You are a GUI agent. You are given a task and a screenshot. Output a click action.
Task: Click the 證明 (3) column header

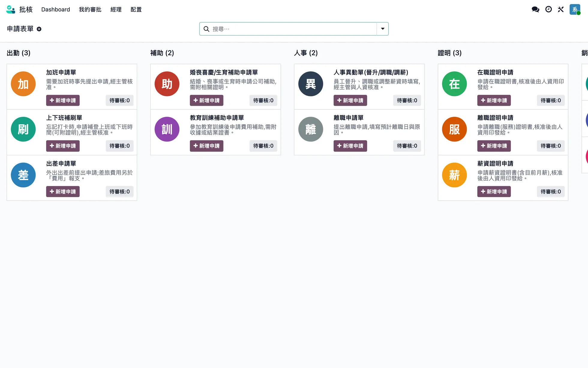pyautogui.click(x=449, y=53)
